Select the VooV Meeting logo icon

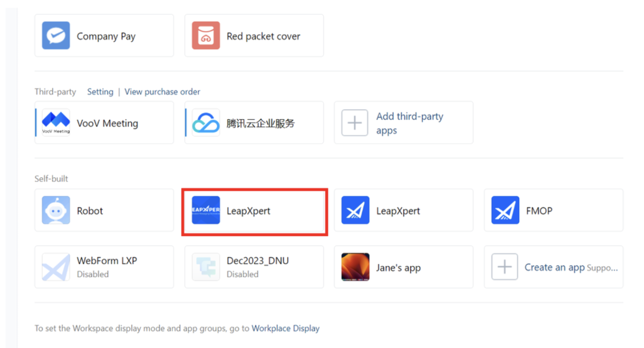56,122
